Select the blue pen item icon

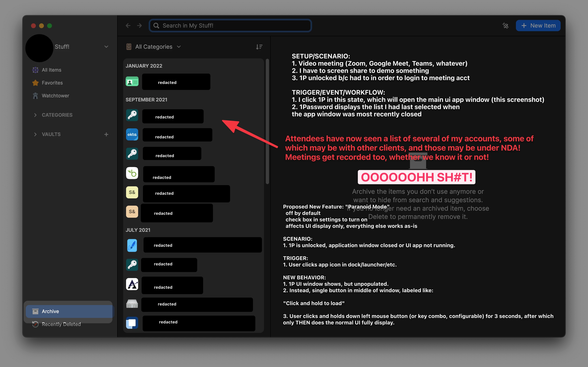132,245
